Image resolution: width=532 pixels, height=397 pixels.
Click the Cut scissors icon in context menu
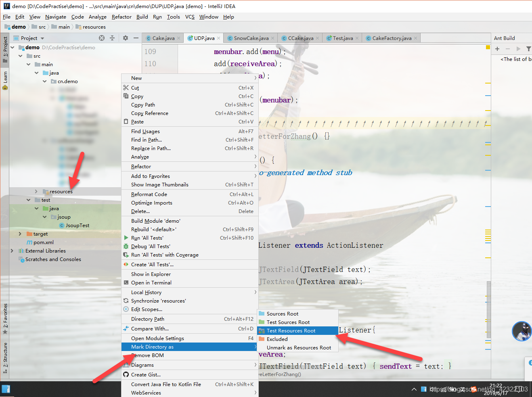(x=126, y=88)
